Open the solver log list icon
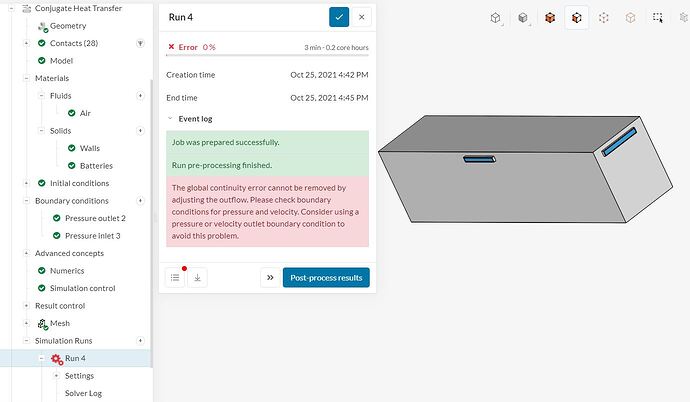Image resolution: width=690 pixels, height=402 pixels. pos(175,278)
